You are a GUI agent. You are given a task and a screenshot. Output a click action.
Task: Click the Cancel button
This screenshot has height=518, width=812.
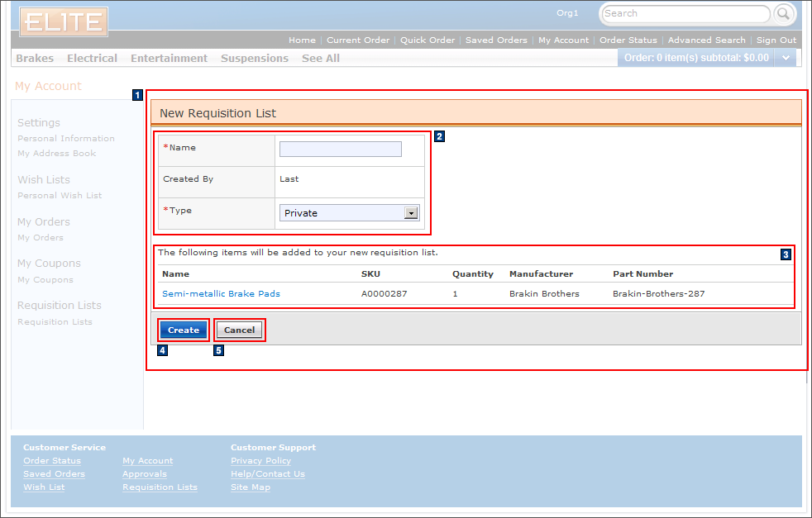239,330
